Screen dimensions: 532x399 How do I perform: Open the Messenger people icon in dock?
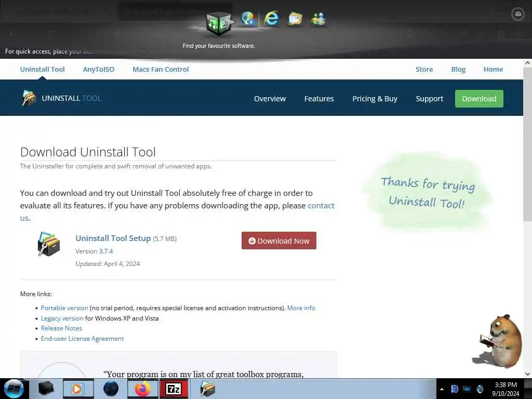pyautogui.click(x=318, y=19)
